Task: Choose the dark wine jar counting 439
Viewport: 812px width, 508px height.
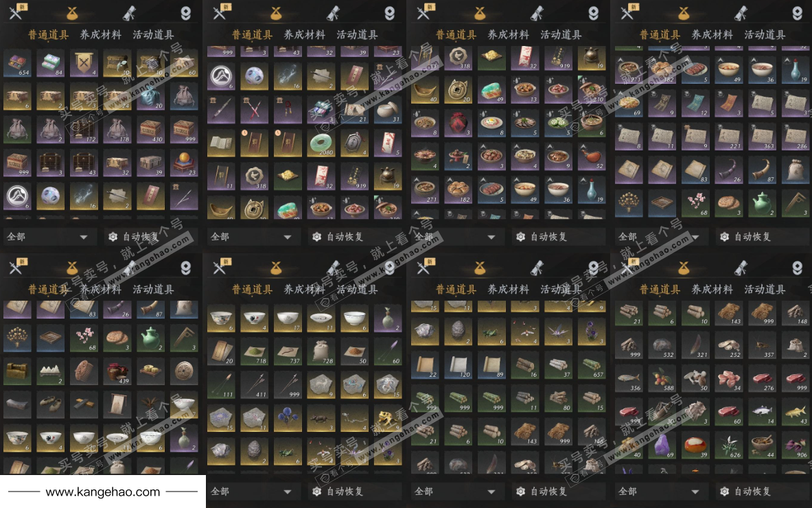Action: coord(117,371)
